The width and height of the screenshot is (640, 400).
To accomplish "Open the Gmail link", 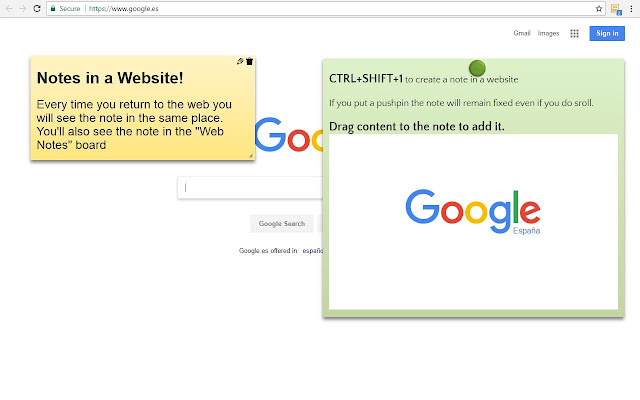I will click(522, 33).
